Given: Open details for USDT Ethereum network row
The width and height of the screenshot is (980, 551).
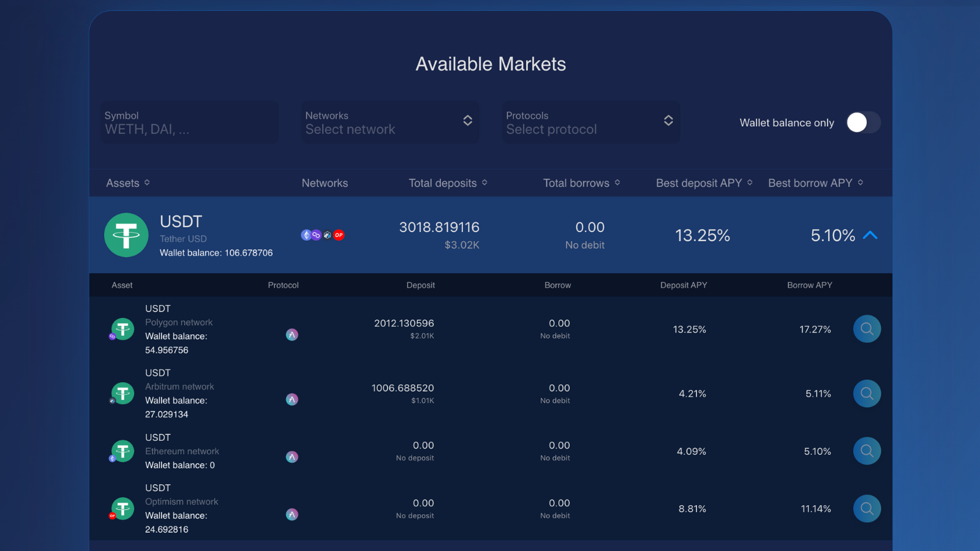Looking at the screenshot, I should click(x=867, y=451).
